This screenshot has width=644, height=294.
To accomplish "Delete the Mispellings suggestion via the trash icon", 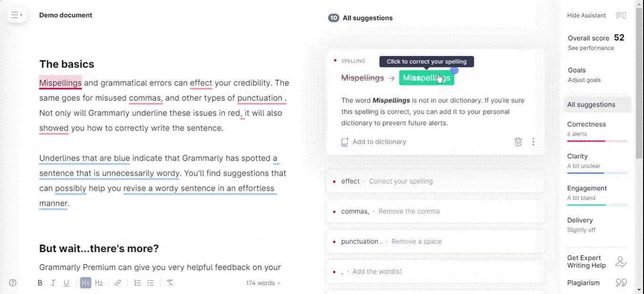I will 518,142.
